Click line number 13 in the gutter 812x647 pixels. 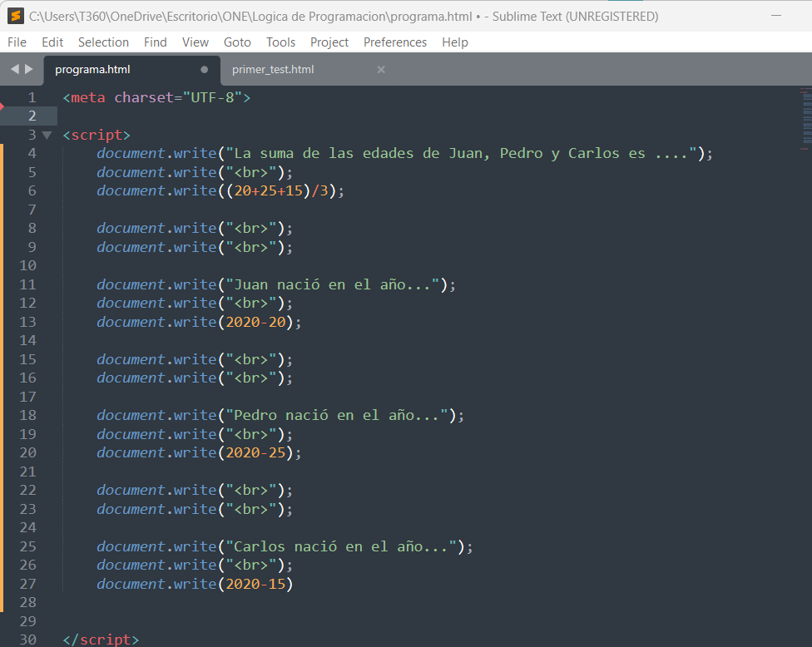(x=28, y=322)
